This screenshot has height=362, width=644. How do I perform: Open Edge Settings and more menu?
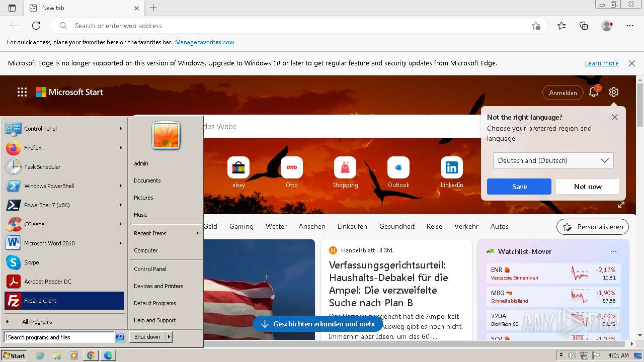pyautogui.click(x=630, y=26)
